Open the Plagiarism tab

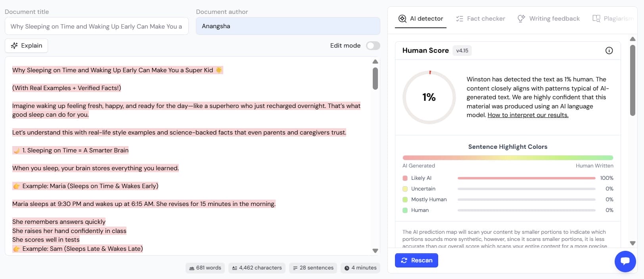click(x=613, y=19)
